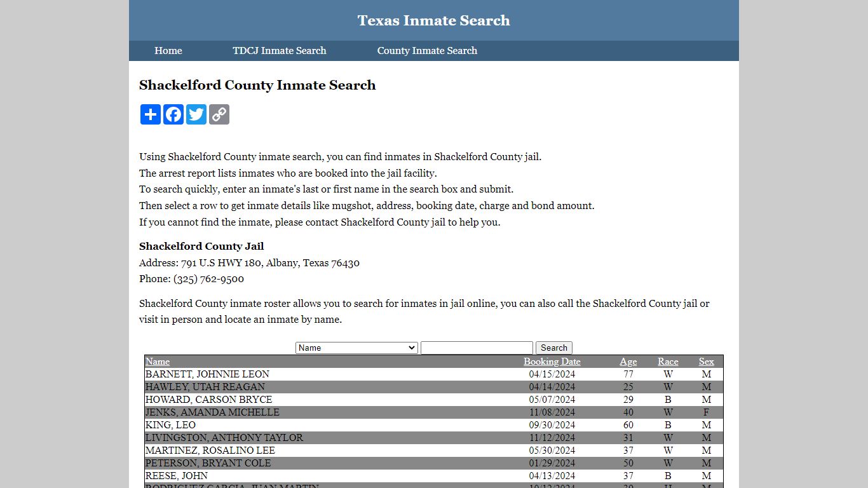Click age value 60 in King row
Viewport: 868px width, 488px height.
[628, 425]
